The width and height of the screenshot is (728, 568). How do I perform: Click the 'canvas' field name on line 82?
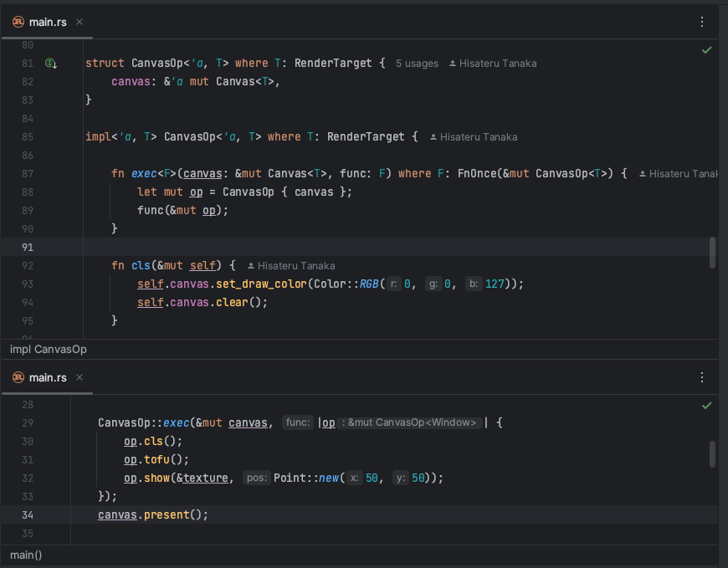coord(131,82)
